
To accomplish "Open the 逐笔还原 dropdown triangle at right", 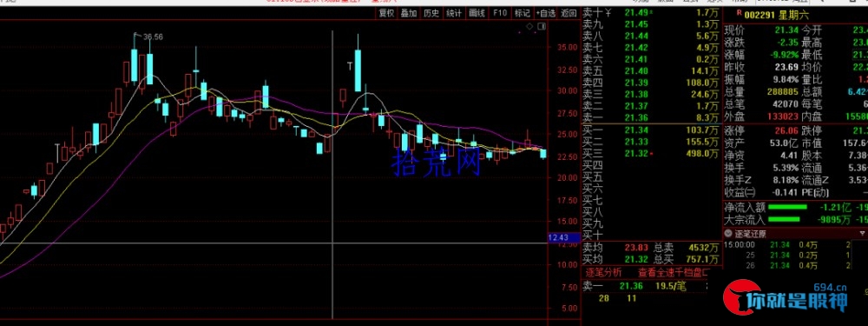I will point(862,234).
